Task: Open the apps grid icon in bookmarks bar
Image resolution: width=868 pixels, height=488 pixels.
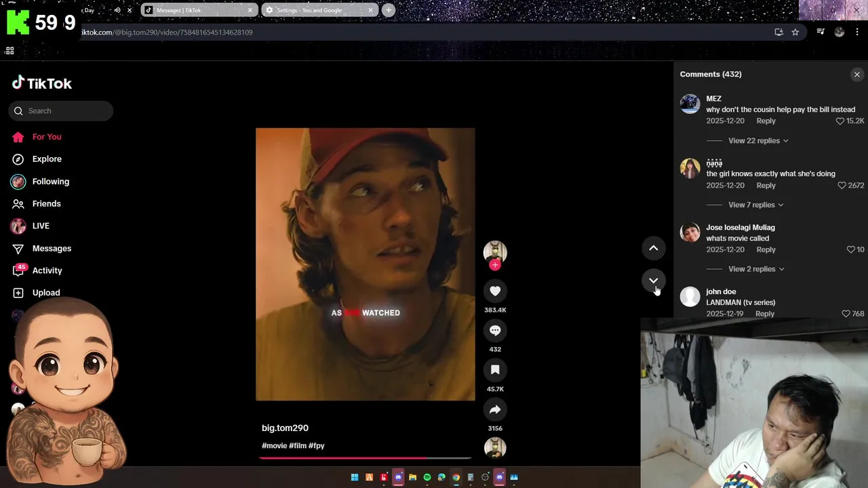Action: click(x=9, y=51)
